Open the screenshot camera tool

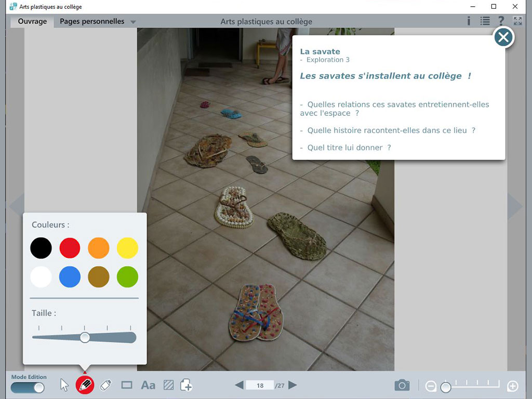point(402,385)
